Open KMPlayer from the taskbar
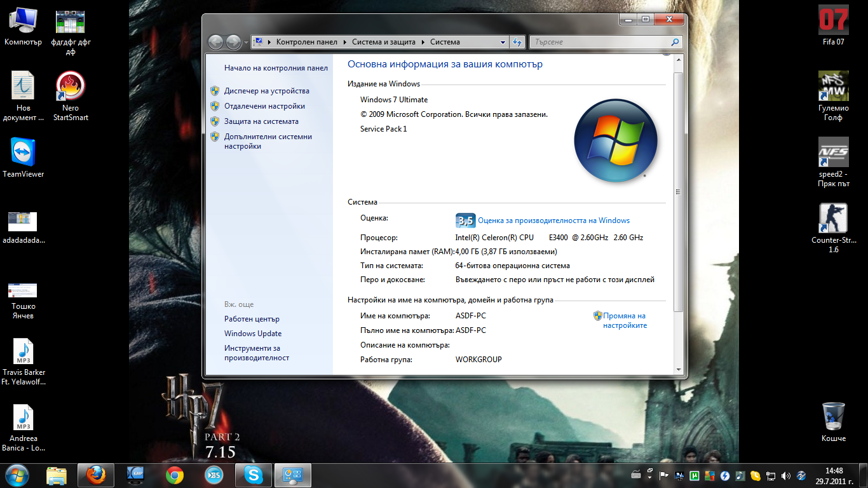Viewport: 868px width, 488px height. click(x=135, y=475)
